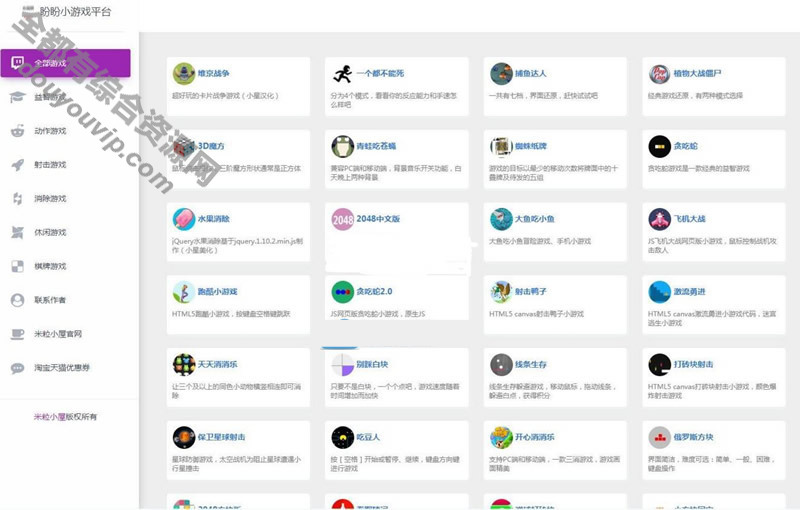
Task: Click the coffee cup icon for 米粒小屋官网
Action: [17, 334]
